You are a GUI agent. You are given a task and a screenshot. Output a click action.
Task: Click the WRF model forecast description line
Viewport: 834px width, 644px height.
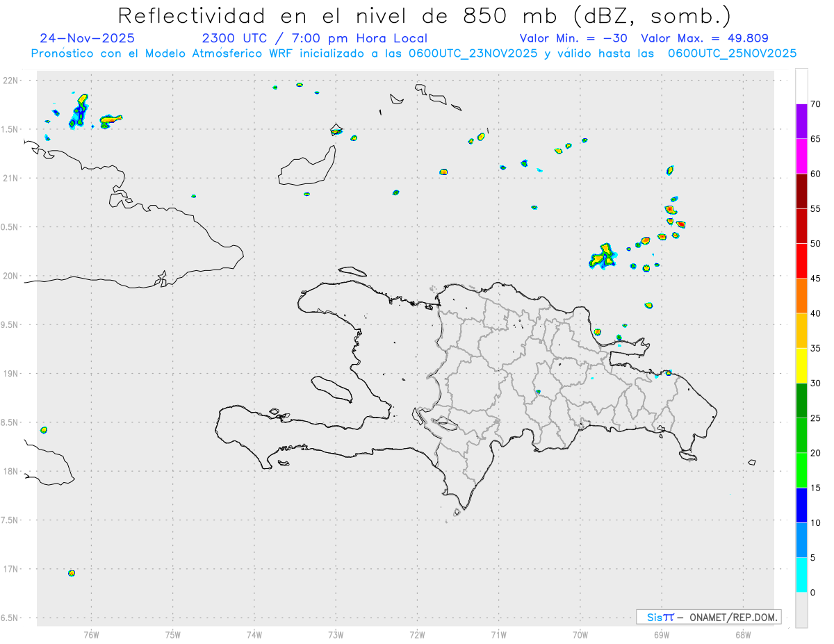tap(414, 53)
